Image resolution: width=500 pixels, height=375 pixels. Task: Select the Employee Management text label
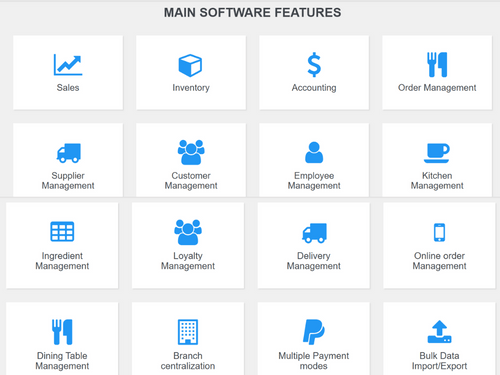[314, 181]
